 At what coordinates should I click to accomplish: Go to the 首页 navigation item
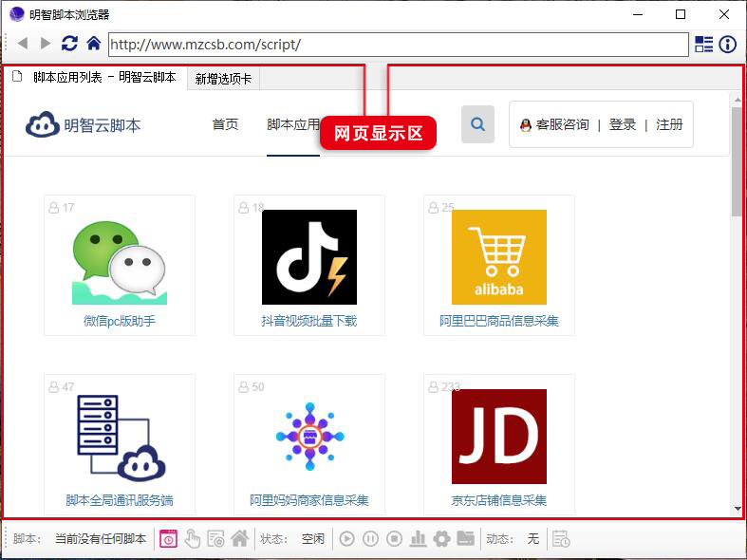225,124
